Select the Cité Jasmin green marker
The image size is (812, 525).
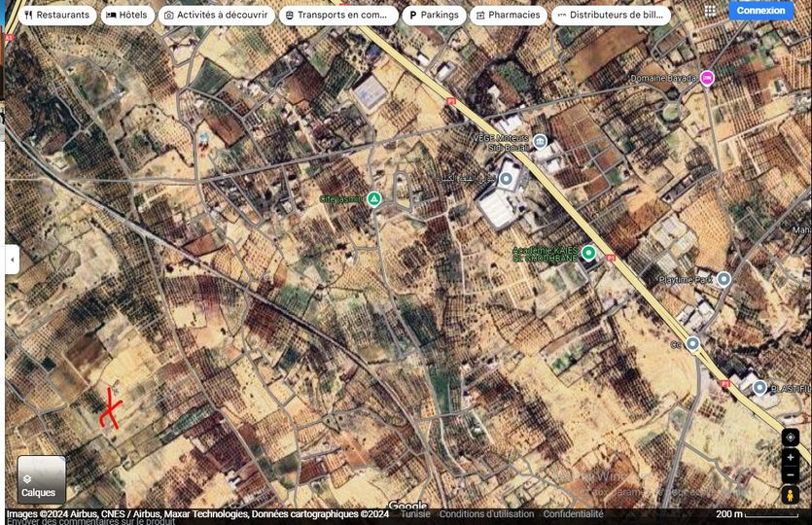pyautogui.click(x=374, y=198)
